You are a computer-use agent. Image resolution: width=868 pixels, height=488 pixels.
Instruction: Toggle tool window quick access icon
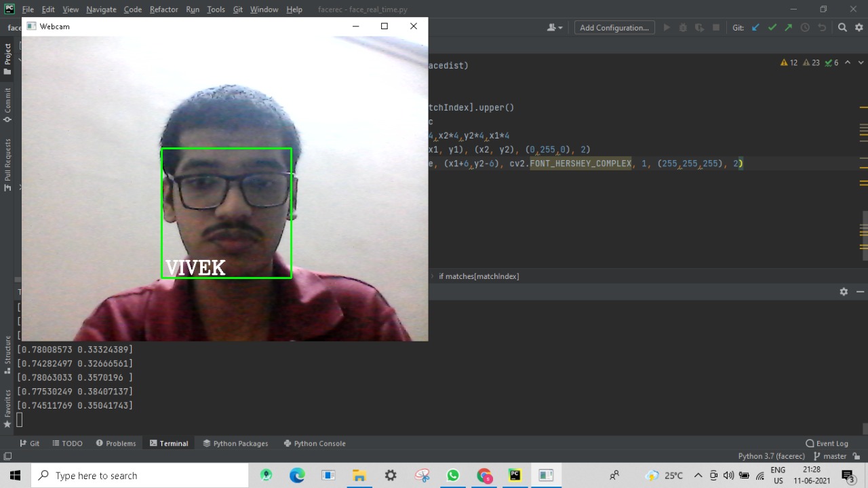pyautogui.click(x=7, y=456)
